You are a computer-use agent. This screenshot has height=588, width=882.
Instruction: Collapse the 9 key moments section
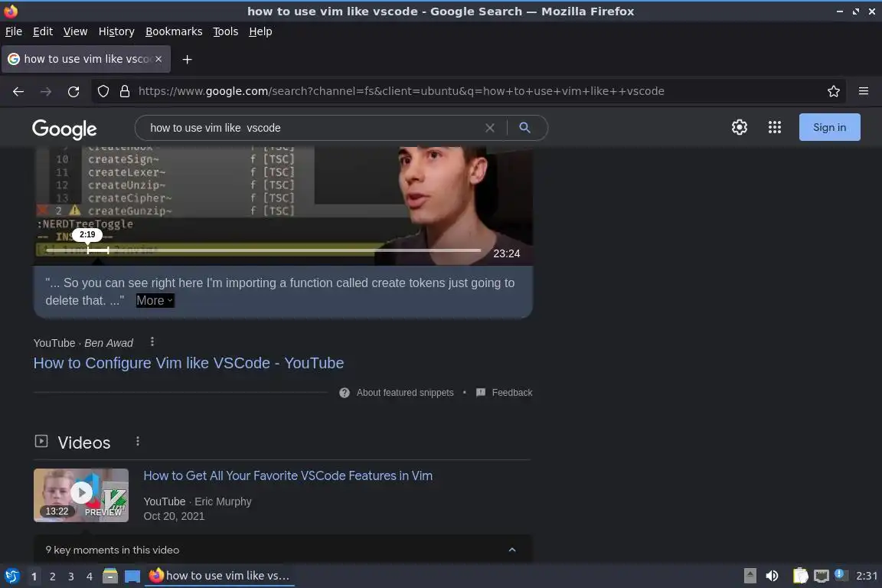512,550
